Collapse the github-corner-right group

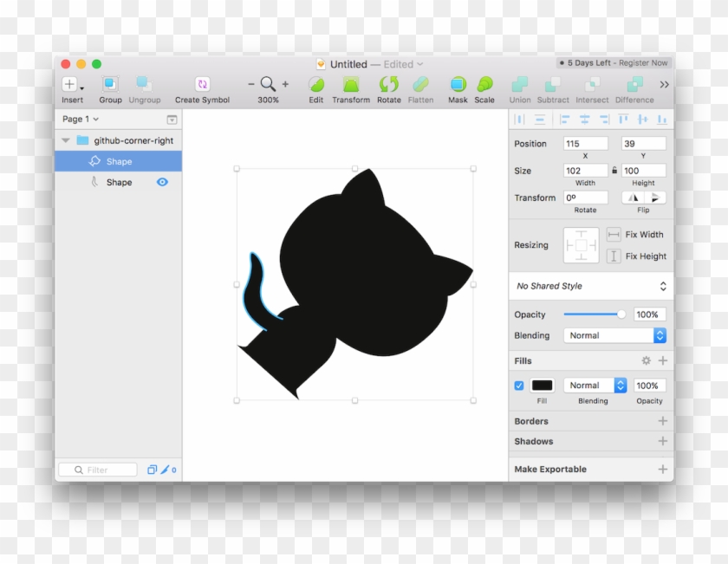pyautogui.click(x=65, y=139)
